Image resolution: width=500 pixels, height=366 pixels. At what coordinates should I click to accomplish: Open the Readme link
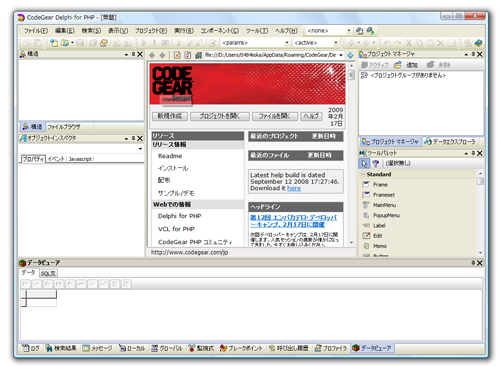tap(170, 156)
